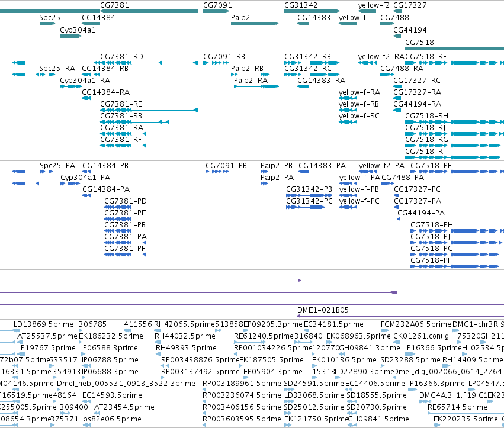
Task: Click the "Dmel_neb_005531_0913_3522.3prime" EST label
Action: coord(126,384)
